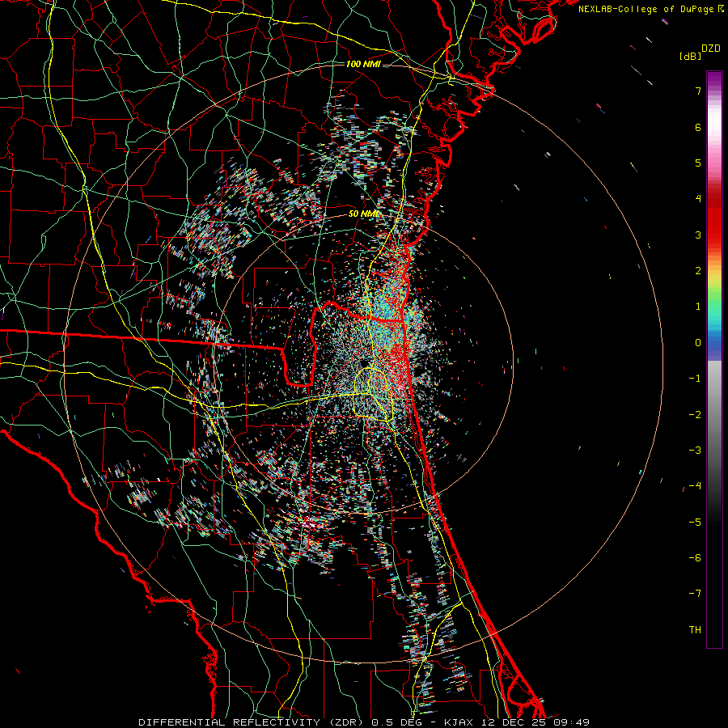
Task: Select the positive 5 scale label
Action: (698, 163)
